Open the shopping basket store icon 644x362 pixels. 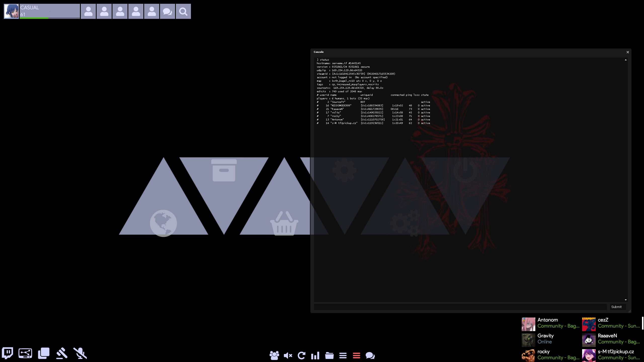pos(284,223)
